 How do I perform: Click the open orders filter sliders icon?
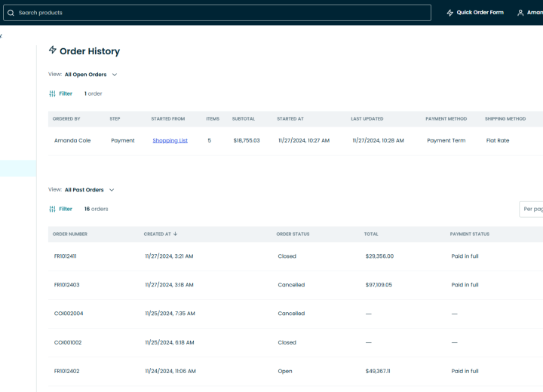[52, 93]
